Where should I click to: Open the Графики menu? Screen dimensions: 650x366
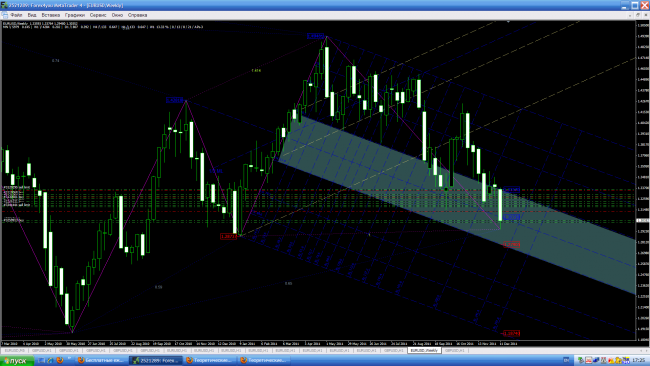(x=75, y=15)
